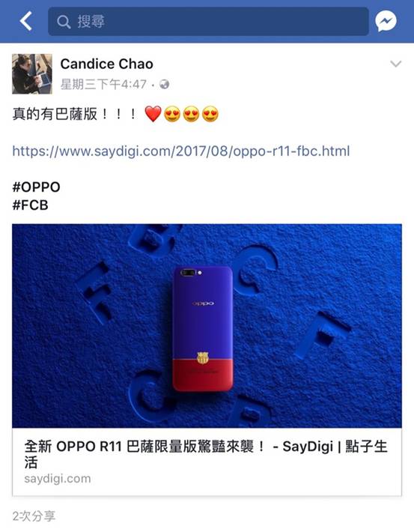This screenshot has width=414, height=532.
Task: Open Messenger chat icon
Action: tap(386, 21)
